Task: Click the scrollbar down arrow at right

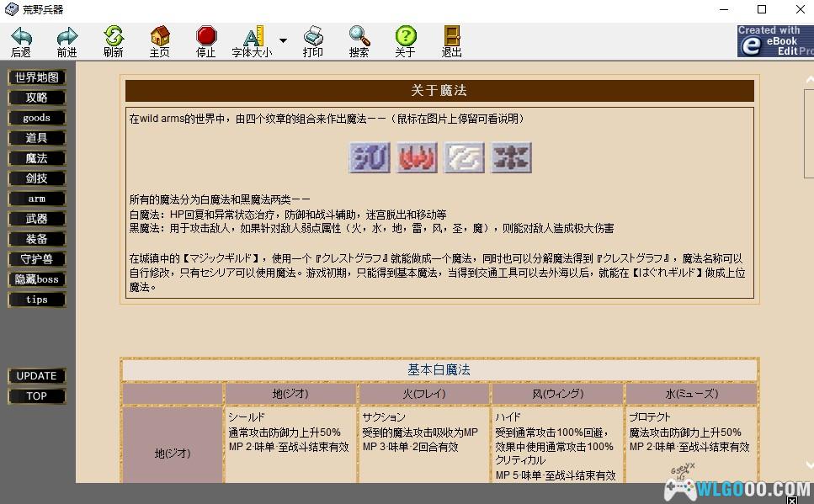Action: click(808, 464)
